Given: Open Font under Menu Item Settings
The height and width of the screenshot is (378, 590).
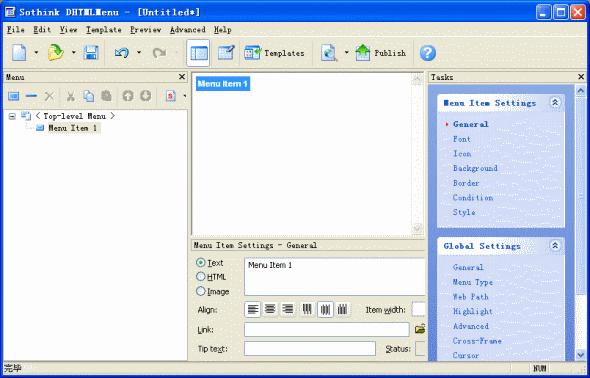Looking at the screenshot, I should pos(462,139).
